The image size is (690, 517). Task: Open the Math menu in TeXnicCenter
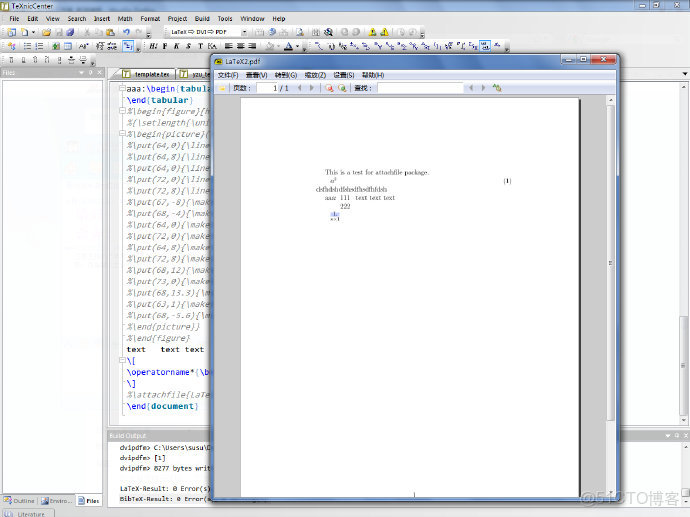[125, 18]
